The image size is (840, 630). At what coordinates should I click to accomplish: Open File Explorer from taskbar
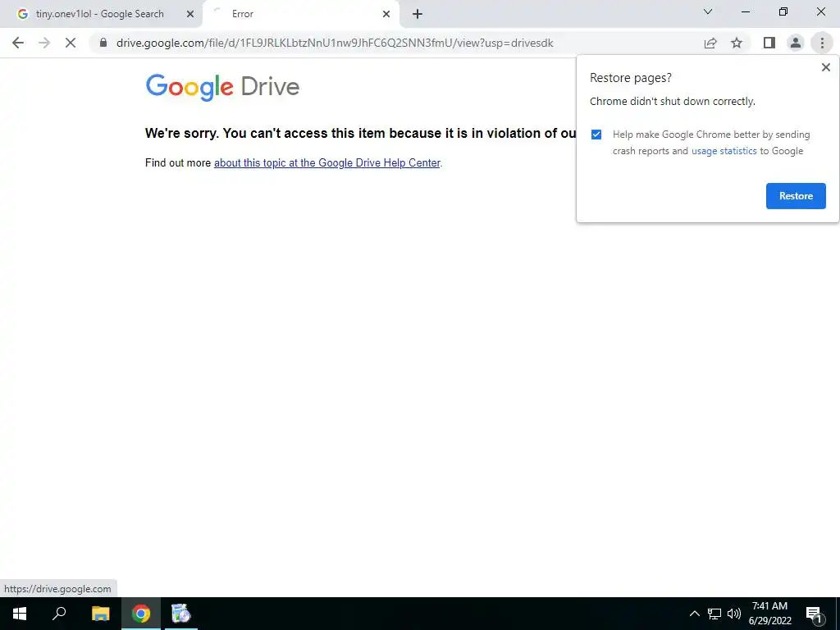pos(100,614)
